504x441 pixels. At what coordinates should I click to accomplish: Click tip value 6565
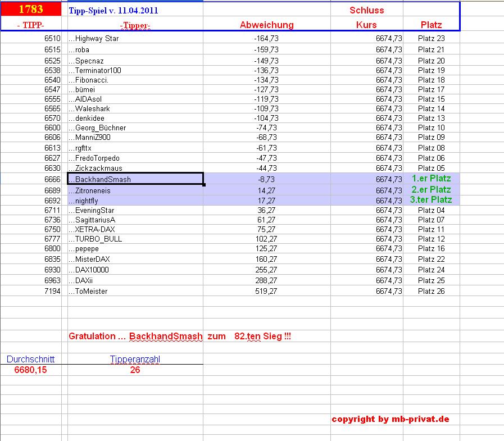52,108
